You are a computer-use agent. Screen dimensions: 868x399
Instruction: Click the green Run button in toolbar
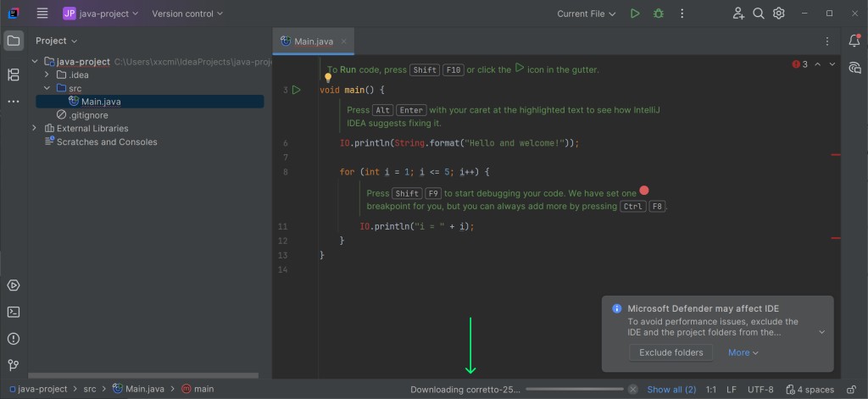[635, 14]
